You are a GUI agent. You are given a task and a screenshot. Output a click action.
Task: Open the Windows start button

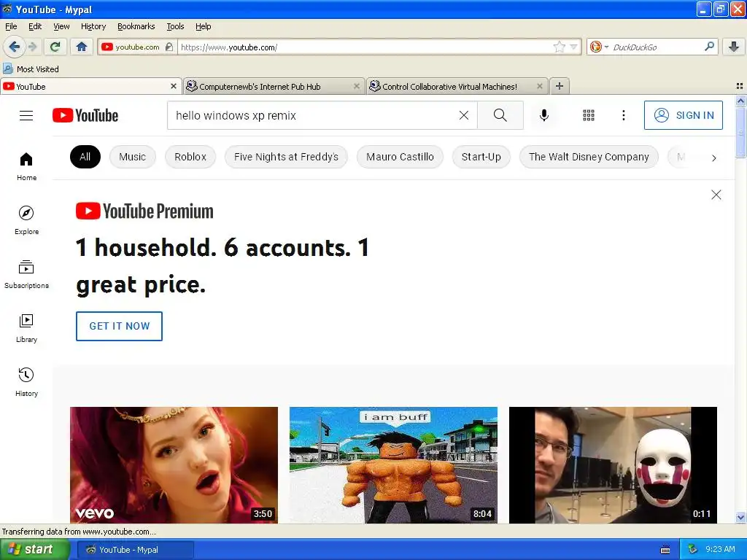click(x=34, y=550)
